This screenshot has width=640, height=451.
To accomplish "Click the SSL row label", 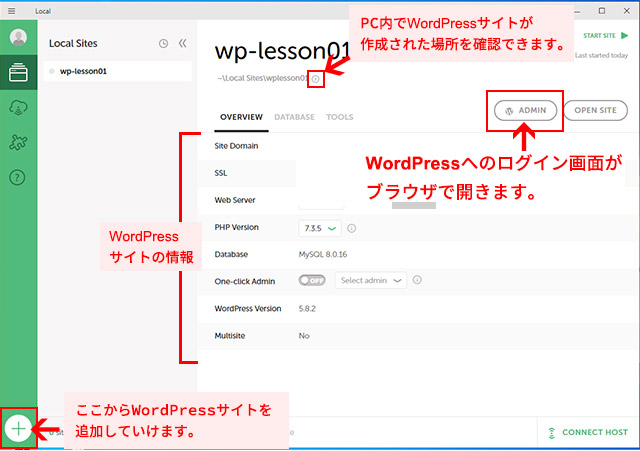I will 221,173.
